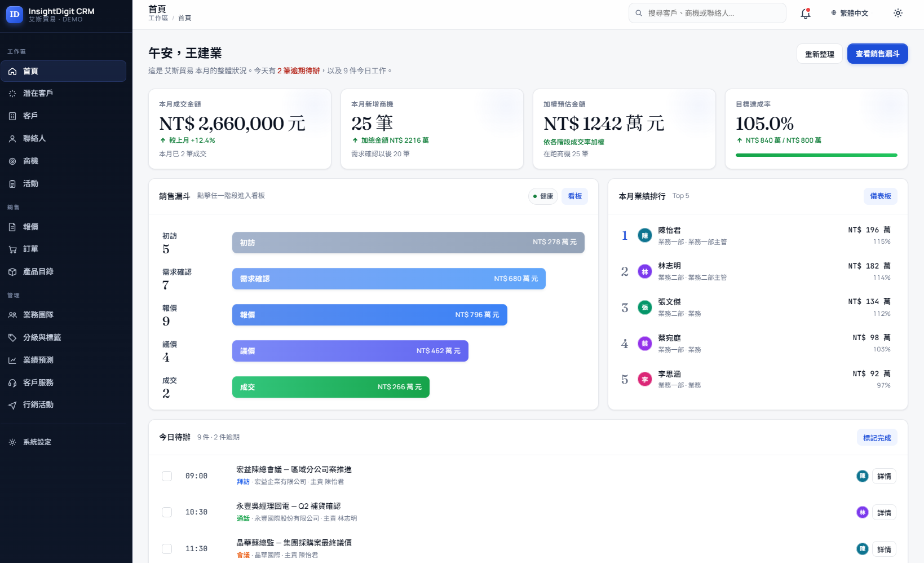The image size is (924, 563).
Task: Focus the 搜尋客戶、商機或聯絡人 search field
Action: click(x=707, y=13)
